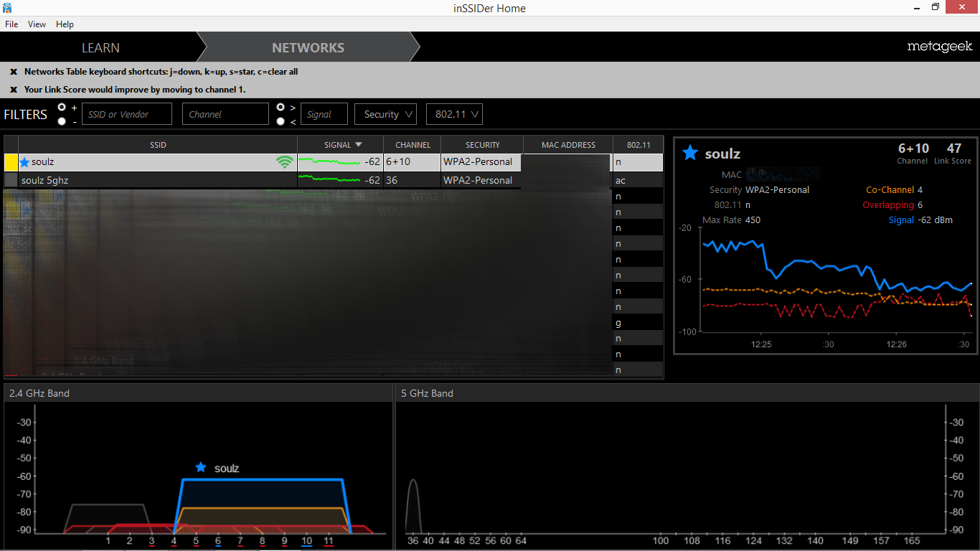The width and height of the screenshot is (980, 551).
Task: Open the Help menu
Action: tap(65, 24)
